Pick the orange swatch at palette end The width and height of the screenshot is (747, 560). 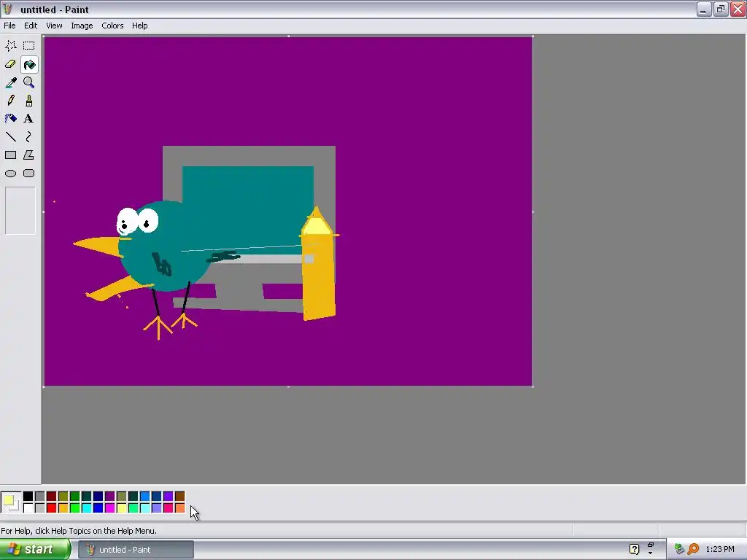(x=179, y=508)
